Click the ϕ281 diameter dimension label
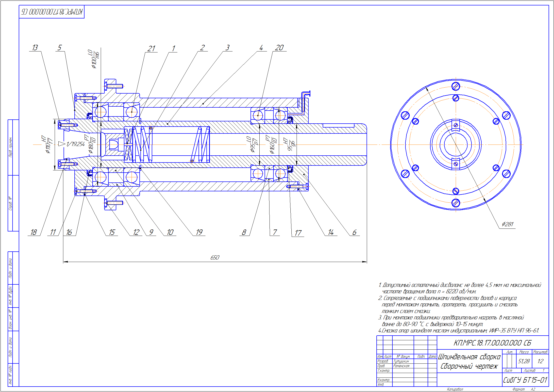 [507, 224]
